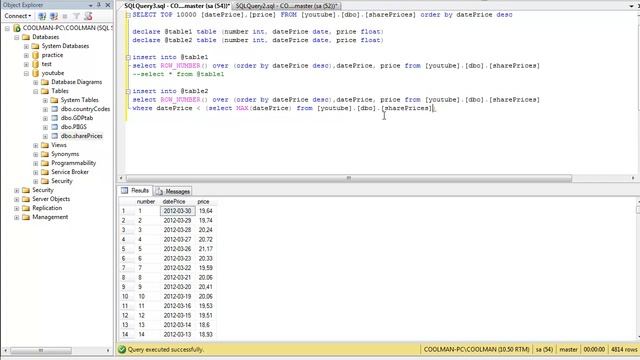This screenshot has height=360, width=640.
Task: Select the cell 2012-03-13 in results
Action: pos(177,334)
